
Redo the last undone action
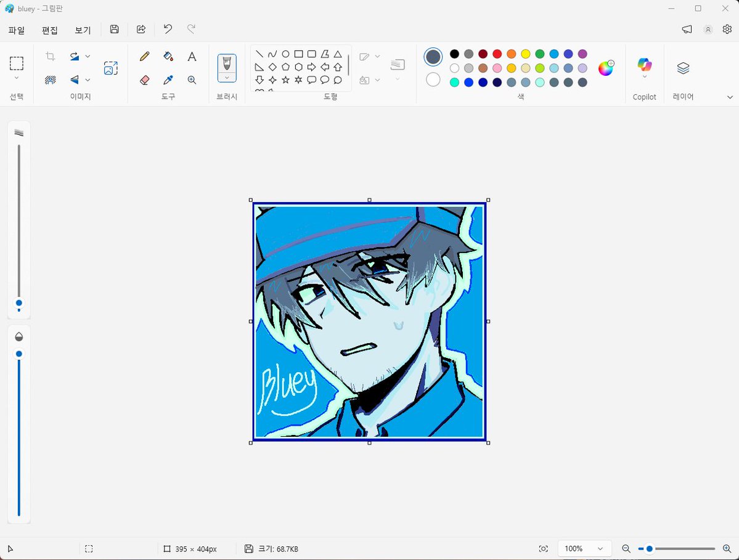[191, 29]
